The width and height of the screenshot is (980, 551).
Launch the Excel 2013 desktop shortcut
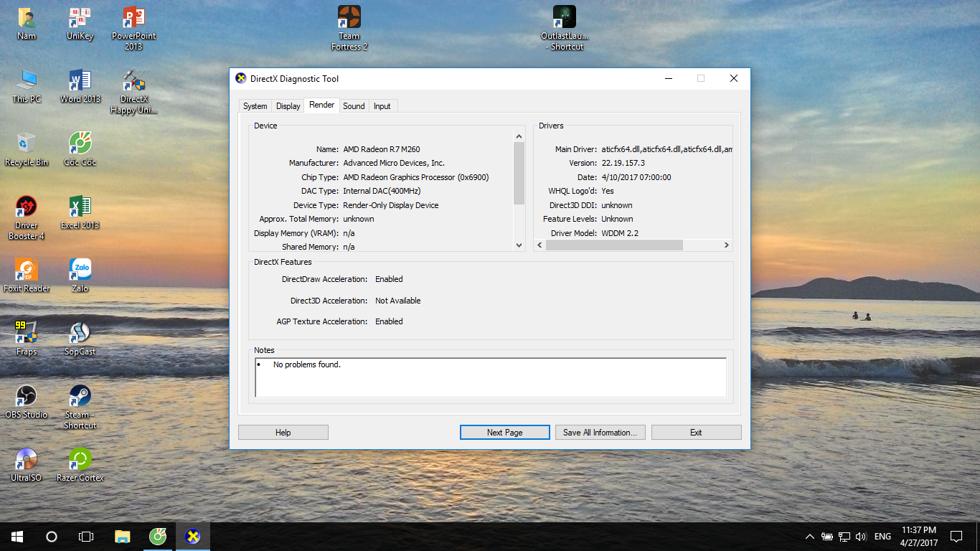80,213
